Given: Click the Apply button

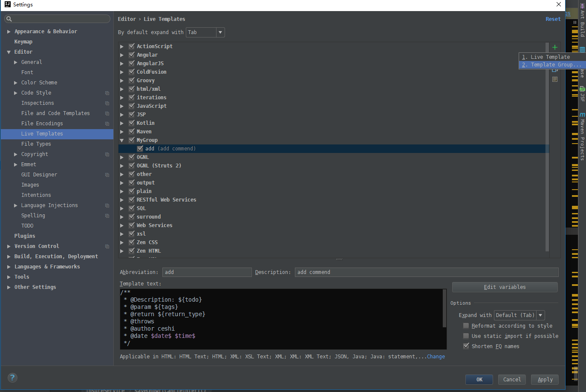Looking at the screenshot, I should point(545,380).
